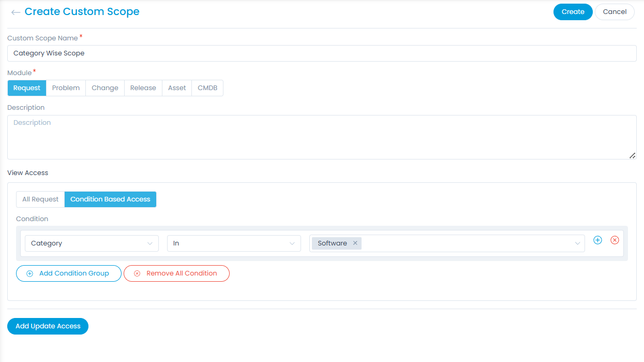
Task: Select the Release module tab
Action: click(143, 88)
